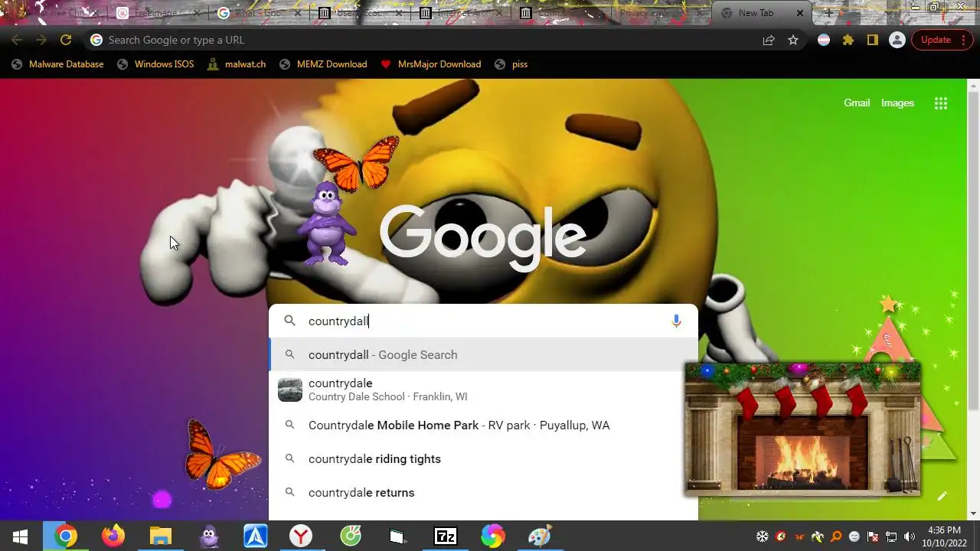This screenshot has height=551, width=980.
Task: Open the Images link
Action: (x=897, y=103)
